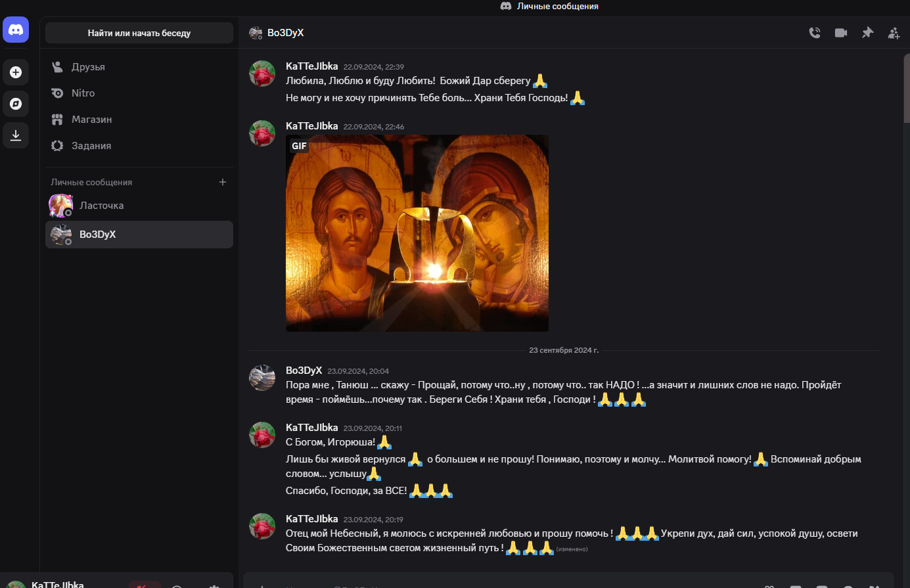Add friends to this direct message
Image resolution: width=910 pixels, height=588 pixels.
894,33
